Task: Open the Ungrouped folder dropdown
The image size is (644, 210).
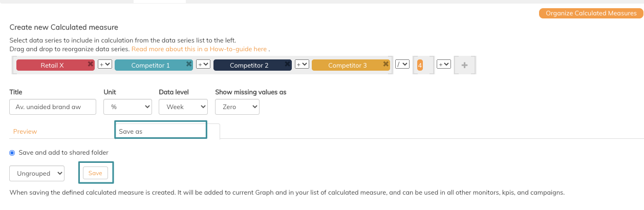Action: [x=37, y=173]
